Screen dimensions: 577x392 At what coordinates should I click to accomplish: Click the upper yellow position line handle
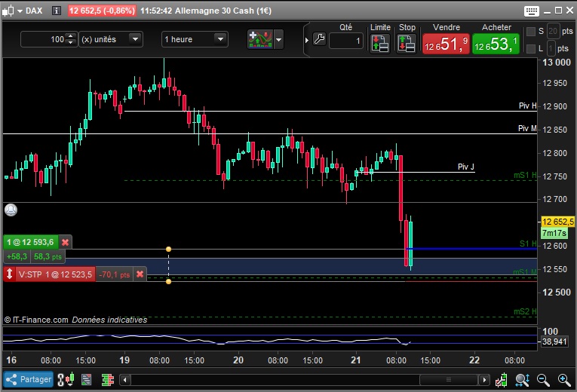tap(168, 250)
